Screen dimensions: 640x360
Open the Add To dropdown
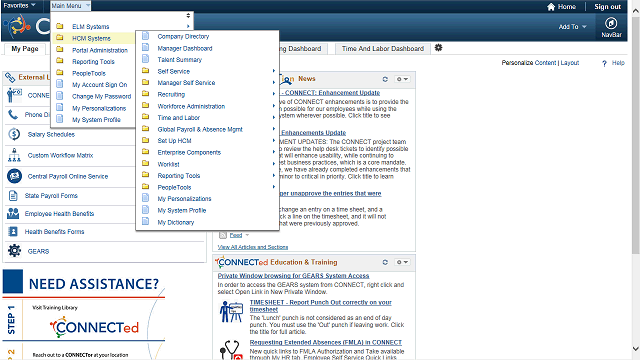point(572,27)
